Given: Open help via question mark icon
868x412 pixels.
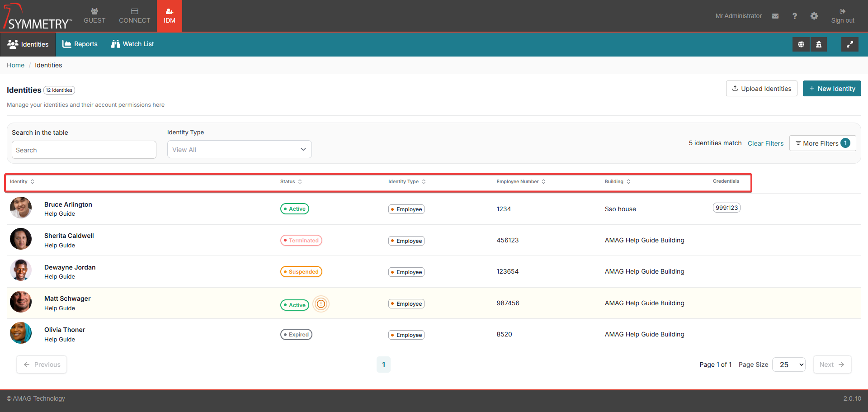Looking at the screenshot, I should point(794,16).
